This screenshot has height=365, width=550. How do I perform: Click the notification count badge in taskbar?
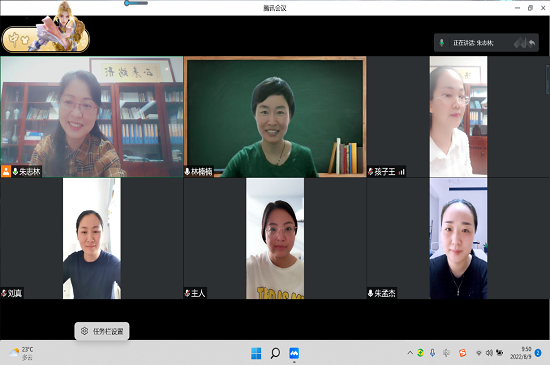[538, 353]
